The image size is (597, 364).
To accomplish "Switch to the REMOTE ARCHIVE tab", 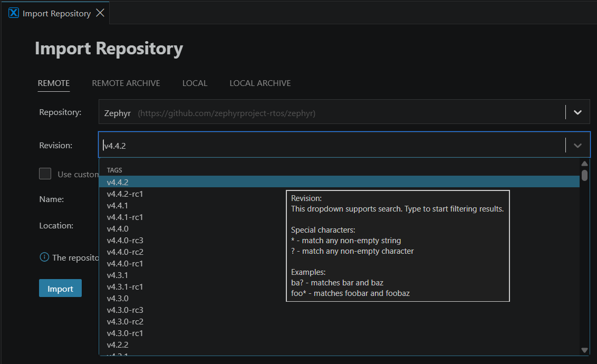I will click(126, 83).
